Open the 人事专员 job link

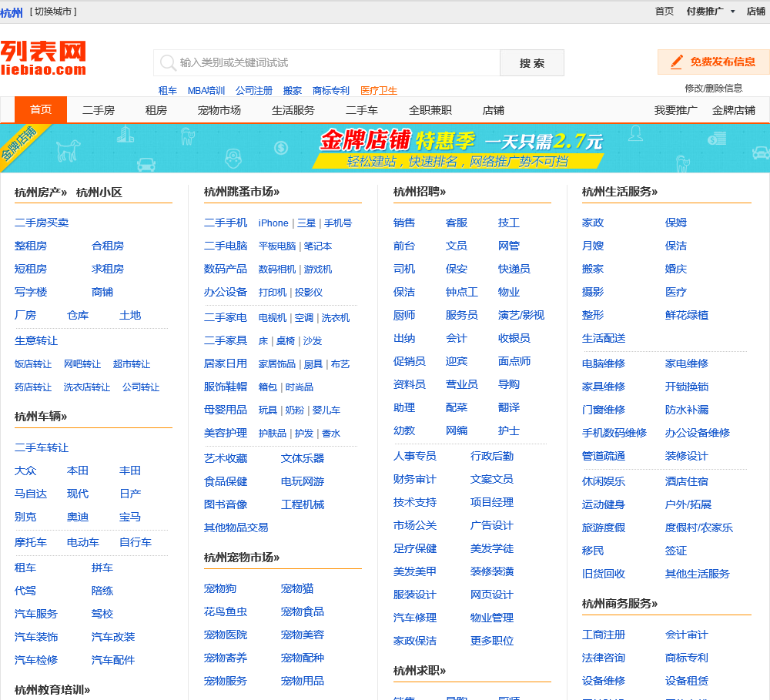(x=415, y=456)
